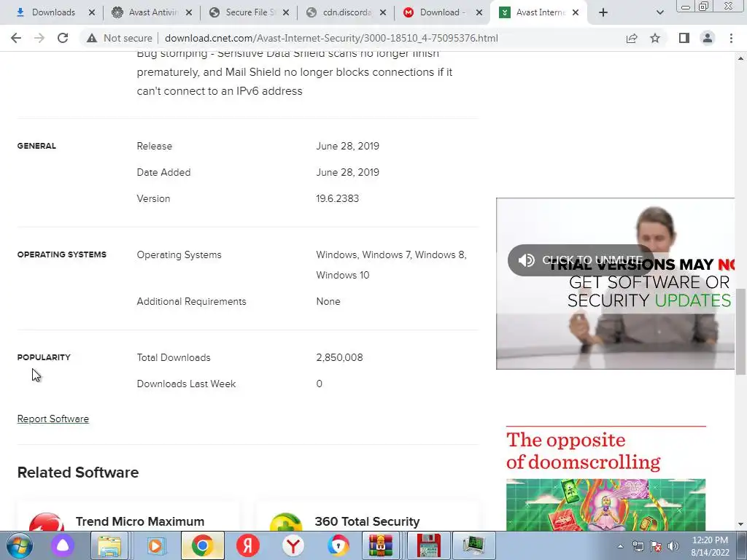Click the Report Software link

click(53, 419)
